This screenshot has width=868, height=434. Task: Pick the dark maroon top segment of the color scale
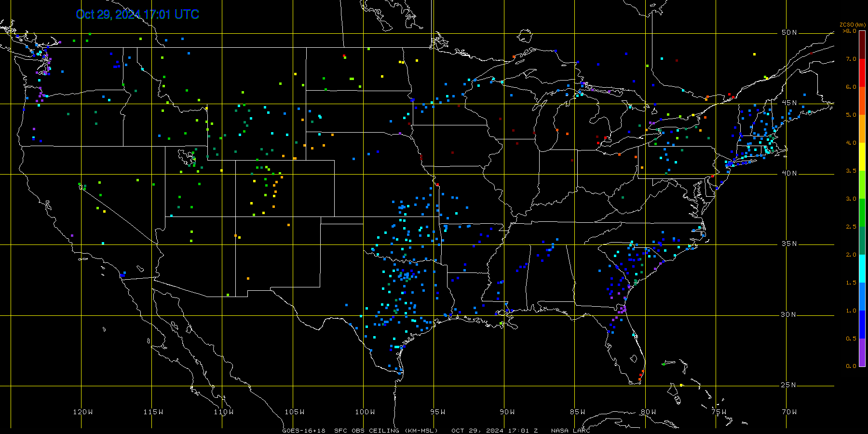click(862, 45)
